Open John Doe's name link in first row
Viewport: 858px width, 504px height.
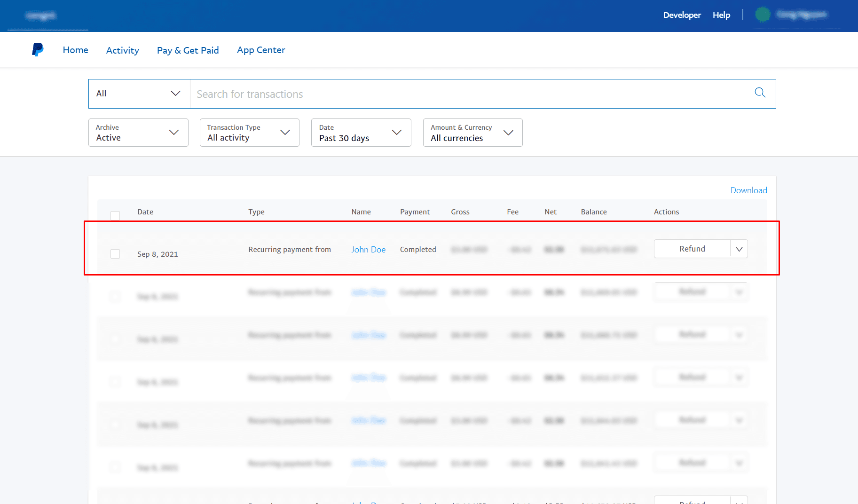(368, 250)
